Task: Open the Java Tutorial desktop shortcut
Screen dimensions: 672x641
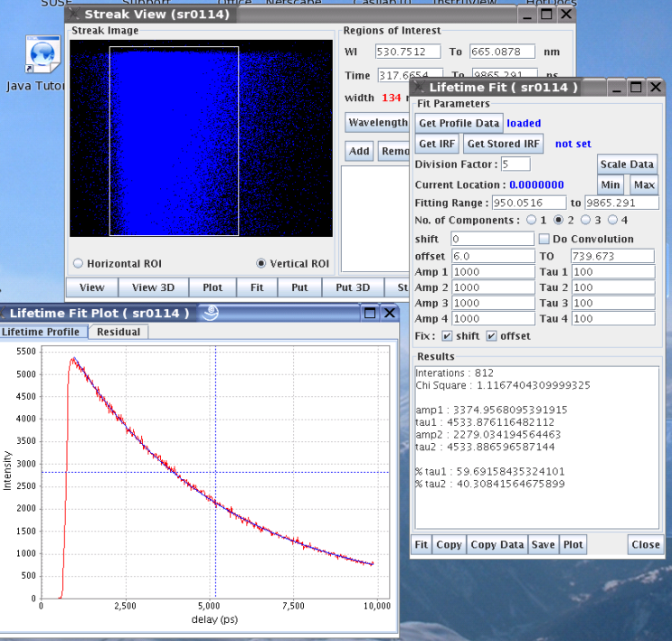Action: (43, 55)
